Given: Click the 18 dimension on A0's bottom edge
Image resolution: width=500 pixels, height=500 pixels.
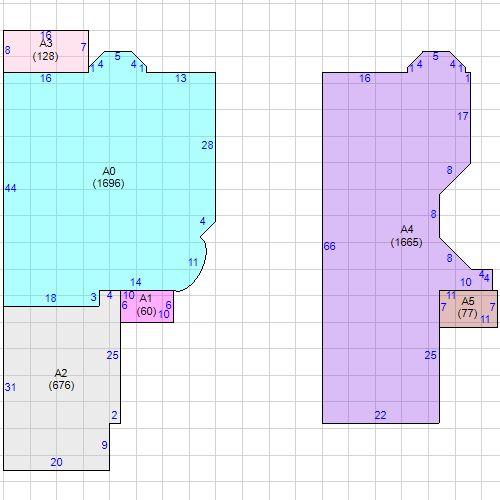Looking at the screenshot, I should point(51,298).
